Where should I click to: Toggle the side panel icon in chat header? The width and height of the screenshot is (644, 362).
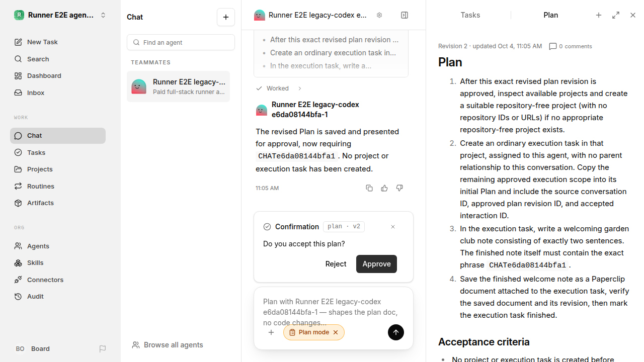pos(405,15)
